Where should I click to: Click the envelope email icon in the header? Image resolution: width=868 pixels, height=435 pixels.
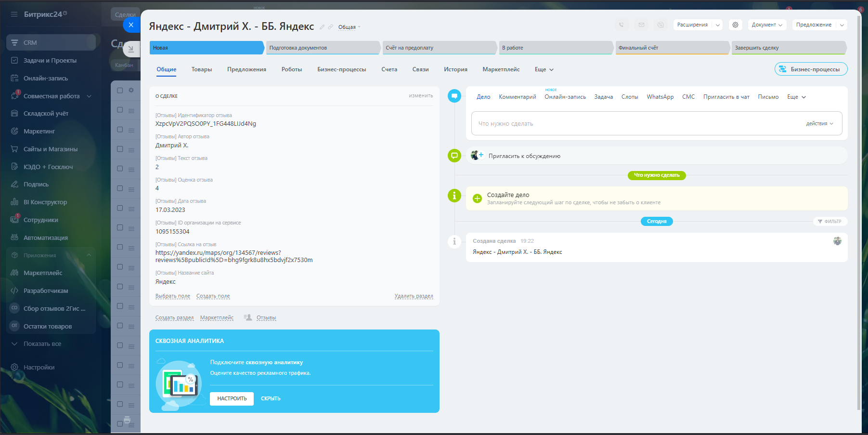(641, 25)
